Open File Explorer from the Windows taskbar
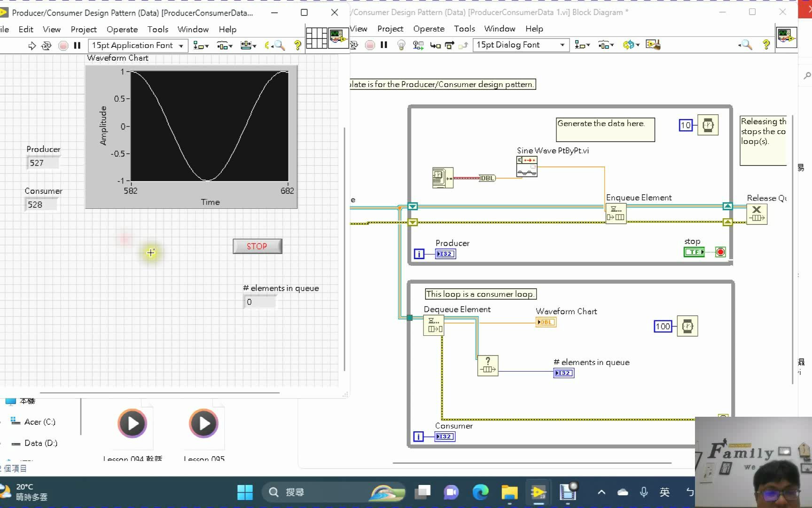Viewport: 812px width, 508px height. tap(510, 492)
